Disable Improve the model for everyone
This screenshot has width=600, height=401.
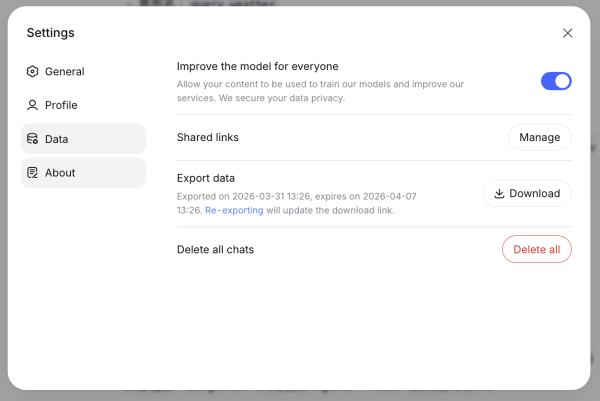556,81
